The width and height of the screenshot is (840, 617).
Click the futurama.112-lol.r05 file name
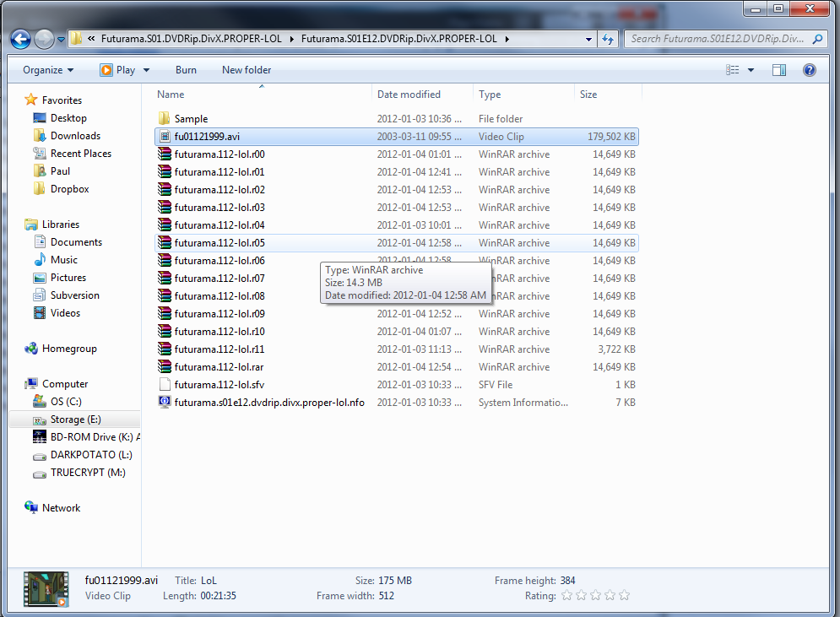[219, 242]
